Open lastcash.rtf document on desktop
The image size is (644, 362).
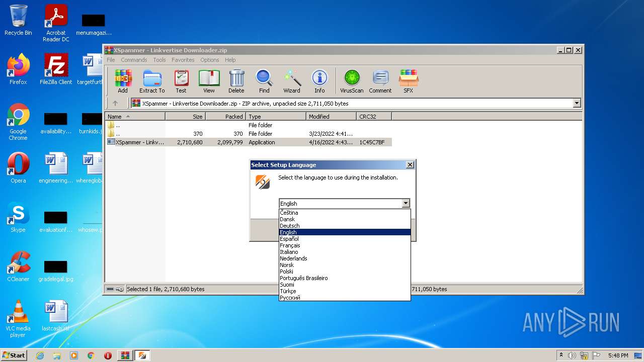[x=56, y=316]
